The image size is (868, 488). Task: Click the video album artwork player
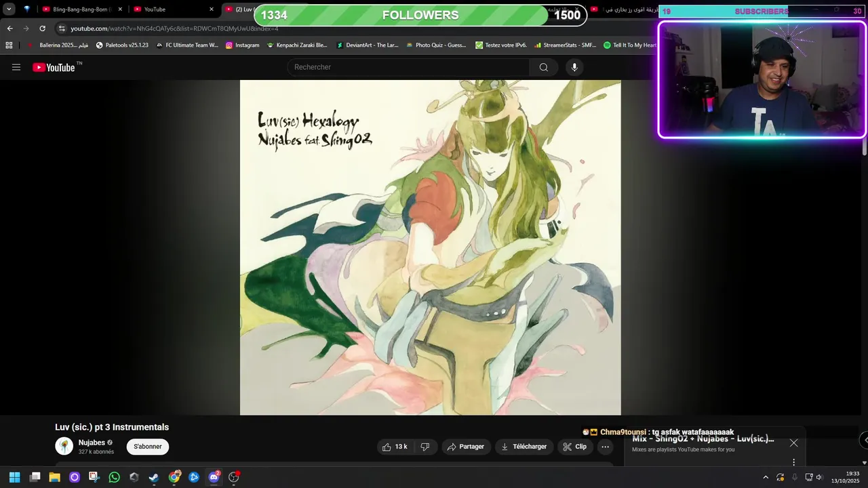(x=431, y=247)
